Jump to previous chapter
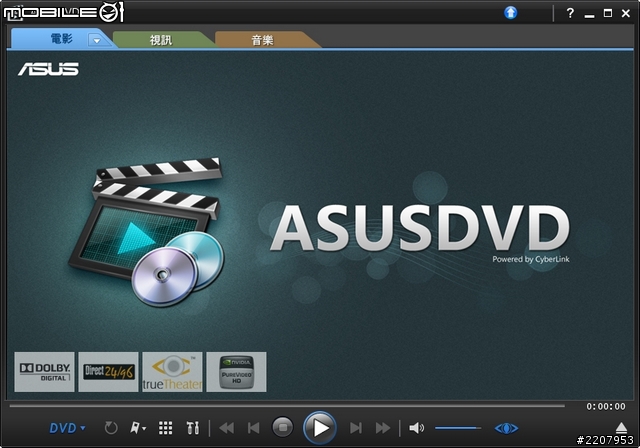640x448 pixels. click(x=253, y=428)
